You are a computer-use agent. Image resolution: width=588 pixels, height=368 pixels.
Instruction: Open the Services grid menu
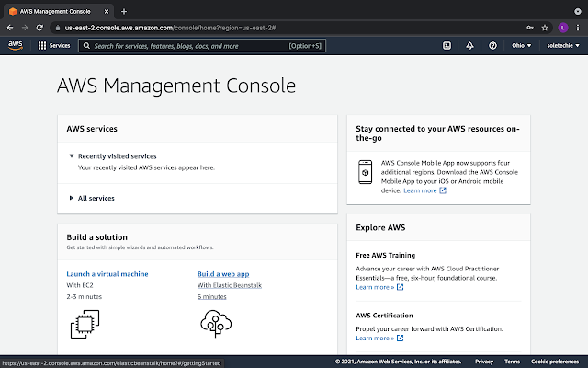point(54,45)
